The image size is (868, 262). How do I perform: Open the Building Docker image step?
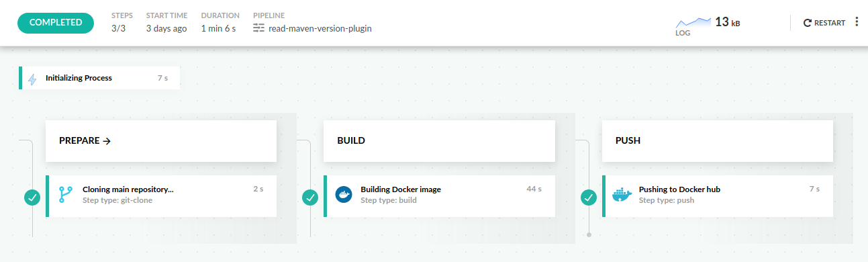(439, 196)
